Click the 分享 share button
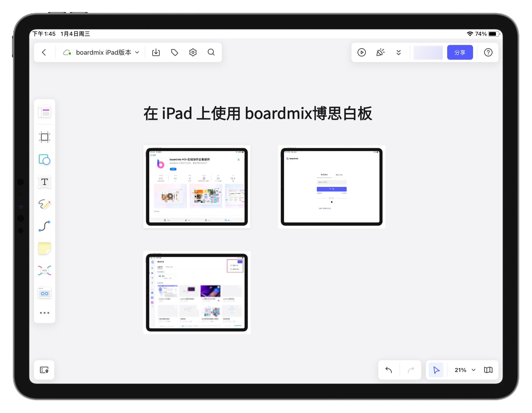Image resolution: width=532 pixels, height=413 pixels. point(460,52)
